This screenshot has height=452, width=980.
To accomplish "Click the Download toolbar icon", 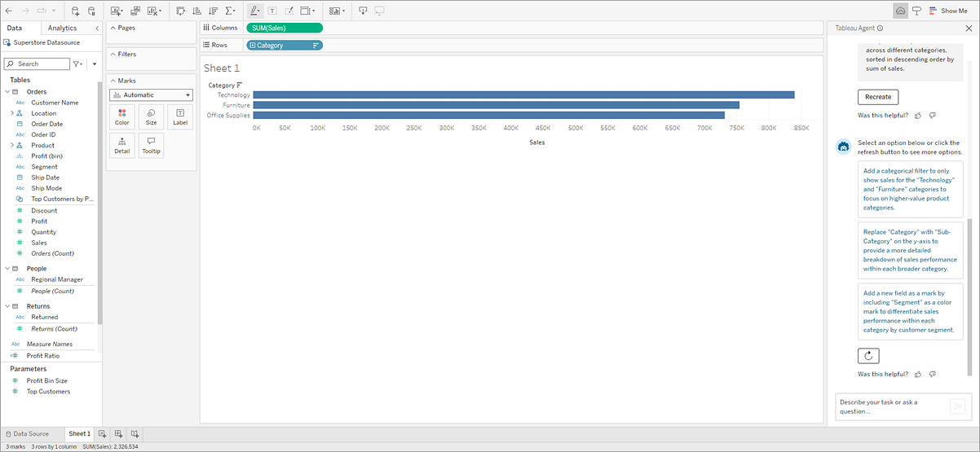I will click(x=364, y=11).
